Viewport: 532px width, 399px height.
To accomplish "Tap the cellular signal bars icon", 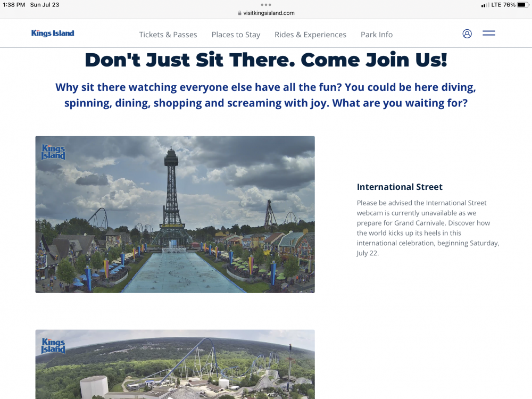I will coord(485,5).
